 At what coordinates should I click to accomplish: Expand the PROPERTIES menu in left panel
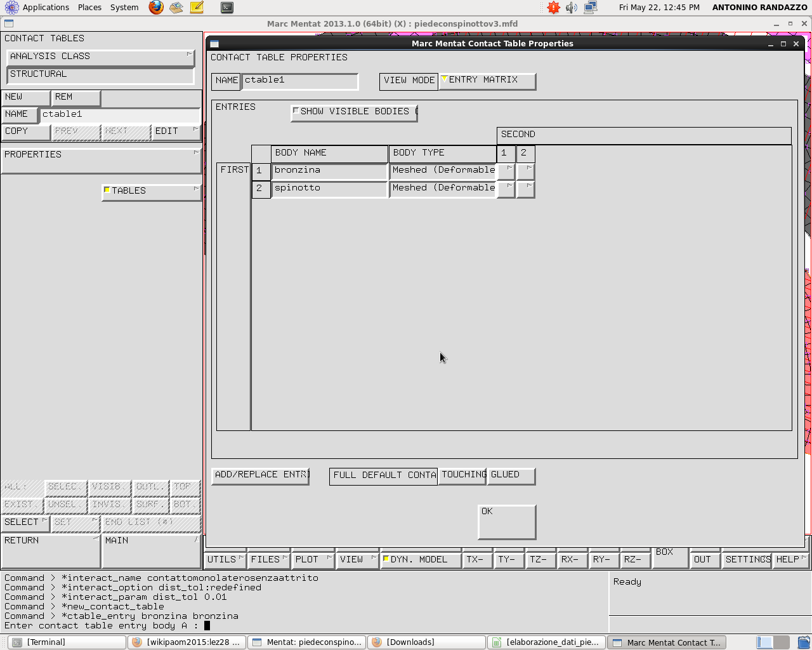pos(101,162)
